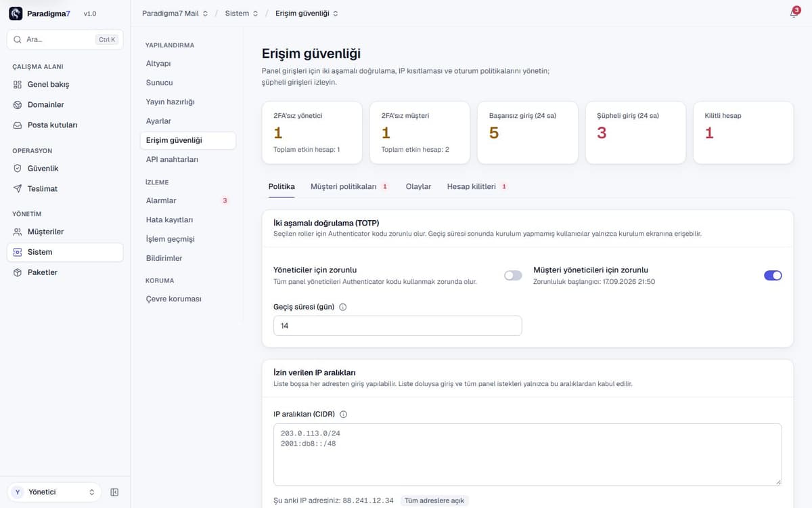Click the Teslimat paper plane icon
812x508 pixels.
tap(18, 189)
